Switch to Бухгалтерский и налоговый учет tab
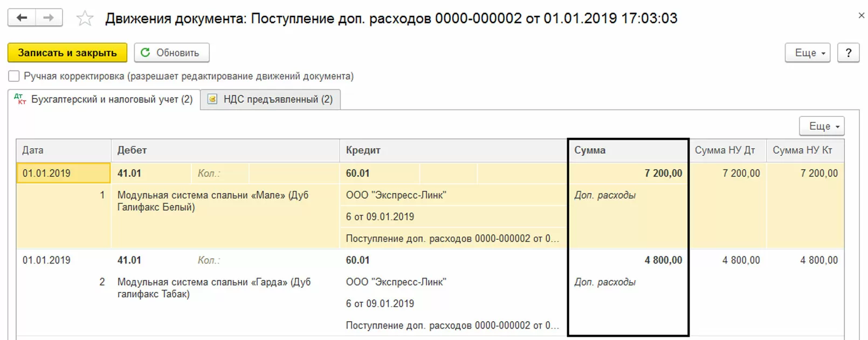868x340 pixels. pyautogui.click(x=111, y=99)
